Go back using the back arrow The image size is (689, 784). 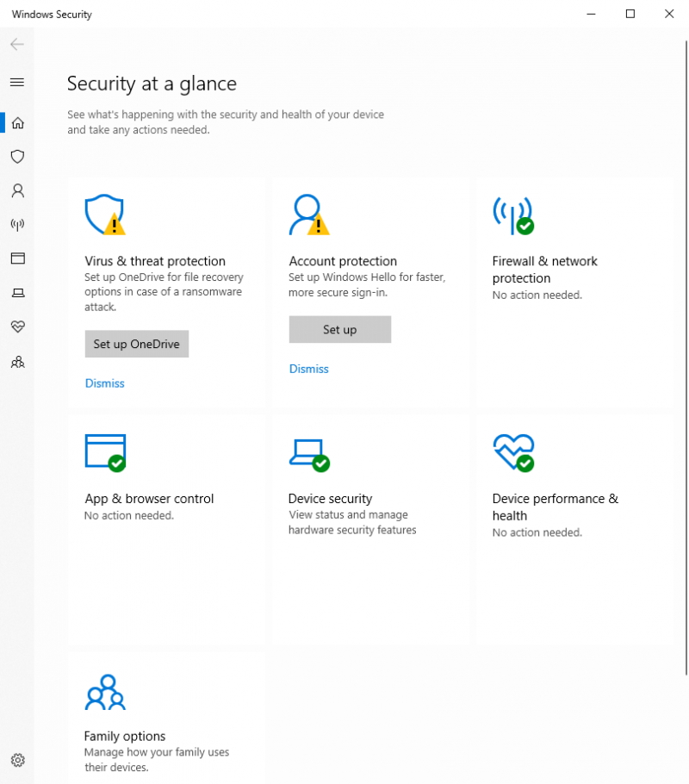click(x=17, y=45)
